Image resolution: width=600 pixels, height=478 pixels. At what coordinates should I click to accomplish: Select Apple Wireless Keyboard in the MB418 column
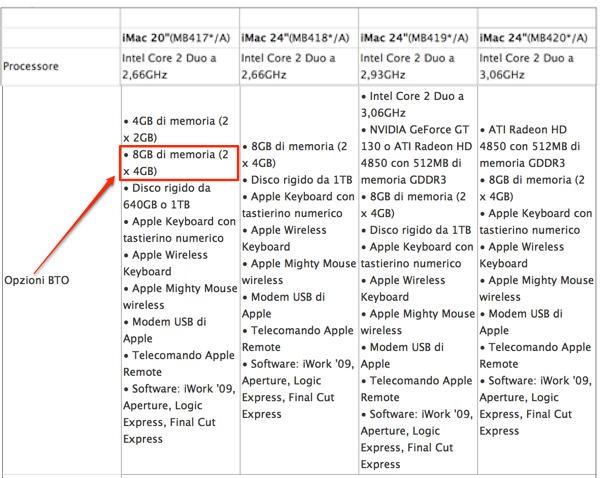point(284,238)
